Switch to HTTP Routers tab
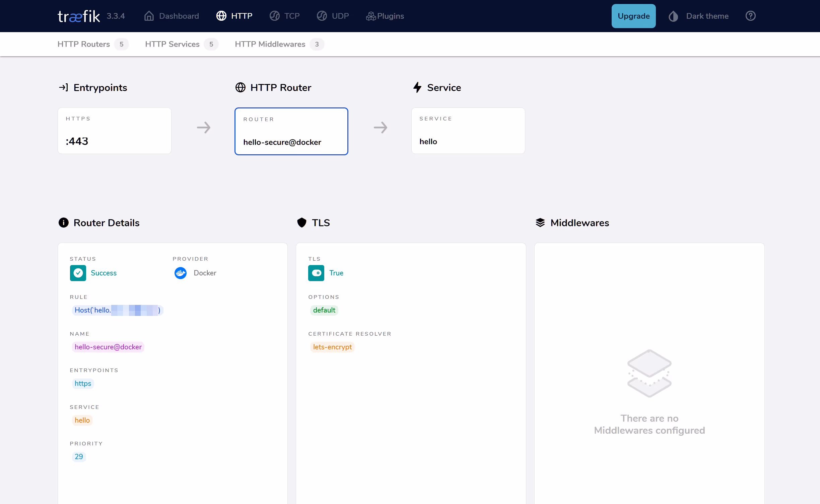The height and width of the screenshot is (504, 820). coord(84,44)
